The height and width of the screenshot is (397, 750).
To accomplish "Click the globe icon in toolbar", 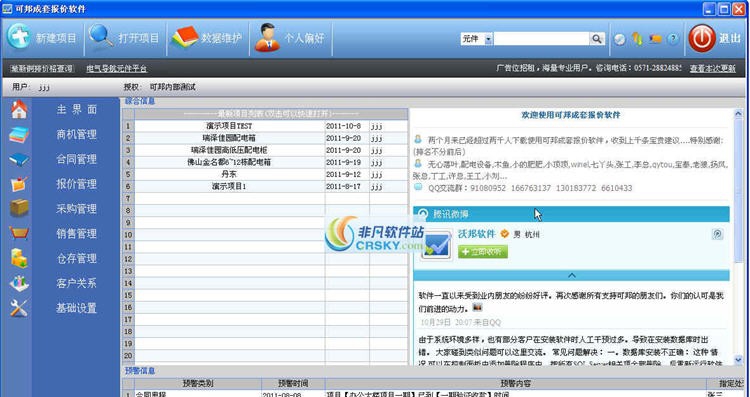I will [x=620, y=39].
